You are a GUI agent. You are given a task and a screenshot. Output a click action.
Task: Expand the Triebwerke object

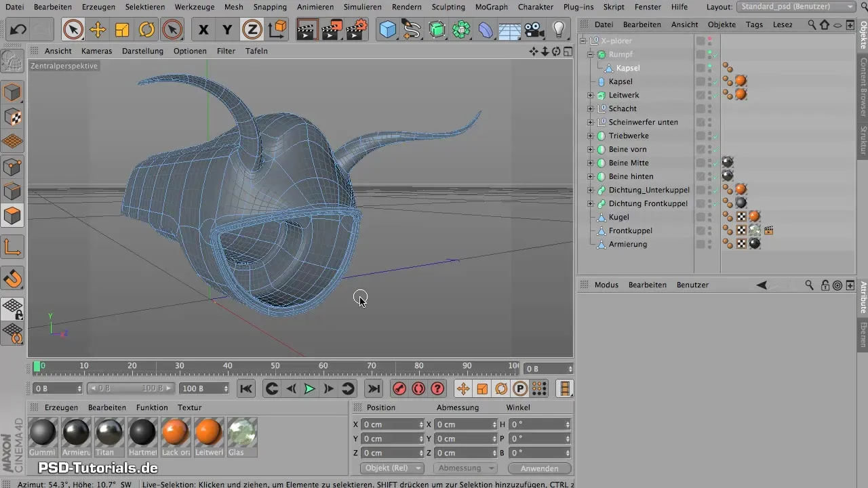[590, 136]
